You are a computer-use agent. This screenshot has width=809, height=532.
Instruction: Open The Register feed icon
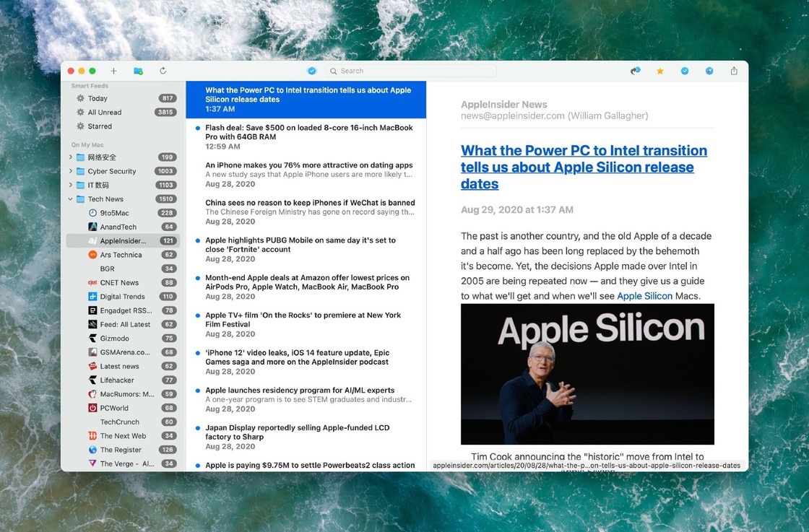pyautogui.click(x=93, y=450)
